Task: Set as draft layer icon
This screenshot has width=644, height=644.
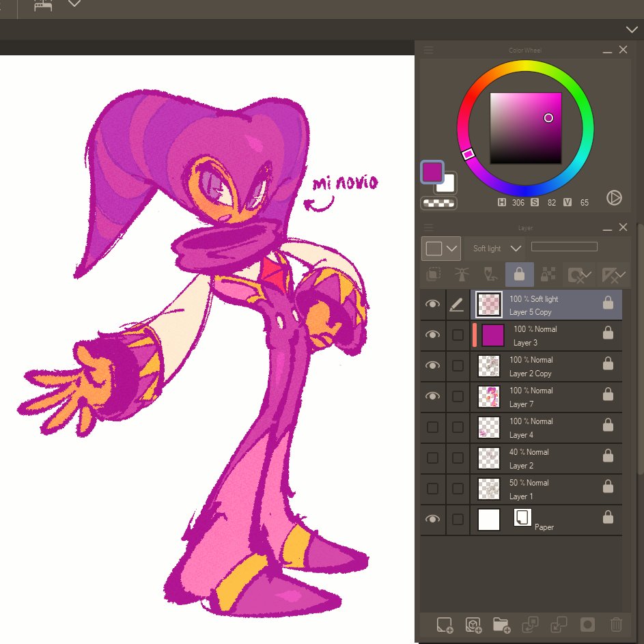Action: (490, 274)
